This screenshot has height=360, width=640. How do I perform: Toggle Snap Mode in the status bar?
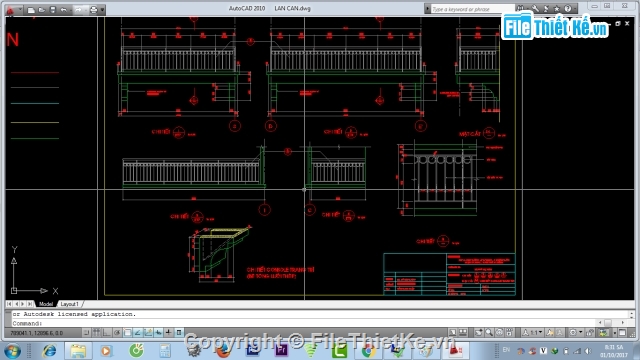[x=86, y=333]
